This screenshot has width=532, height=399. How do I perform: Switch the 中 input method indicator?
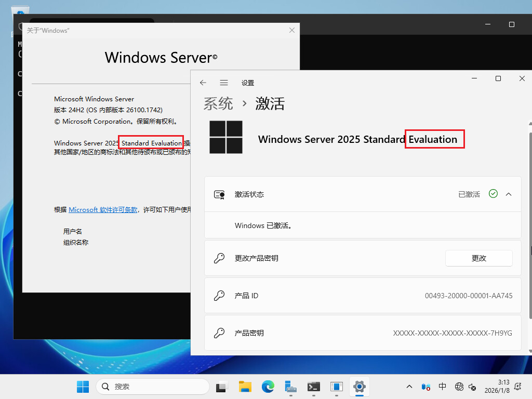442,387
